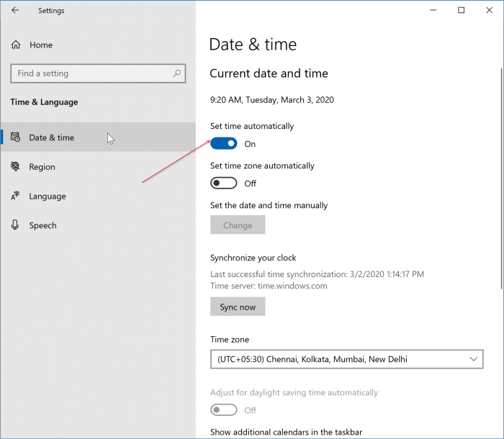Click the vertical scrollbar on right
504x439 pixels.
coord(502,178)
